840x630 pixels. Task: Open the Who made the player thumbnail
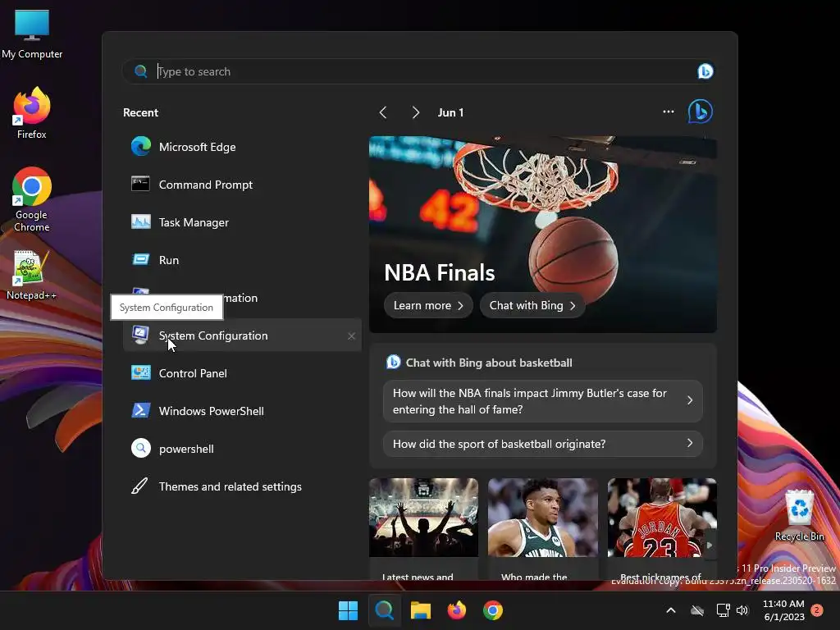[543, 518]
